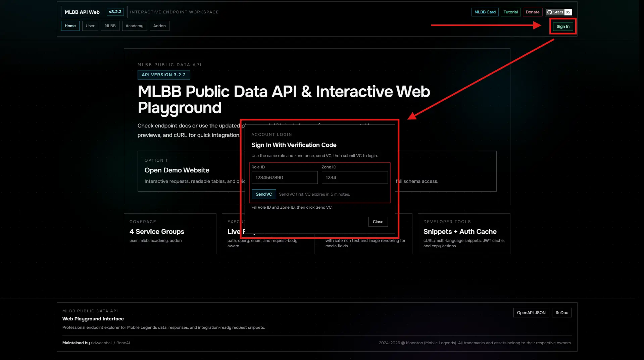Switch to the MLBB tab
This screenshot has height=360, width=644.
pyautogui.click(x=110, y=26)
